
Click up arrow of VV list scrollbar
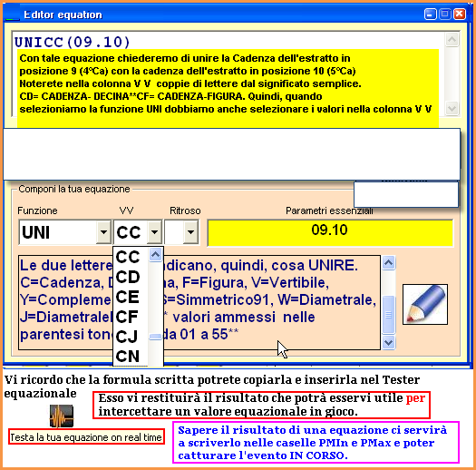click(155, 255)
